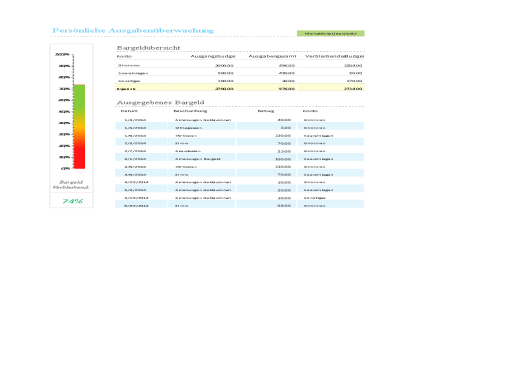Select the yellow total row's budget cell
512x384 pixels.
click(x=201, y=88)
